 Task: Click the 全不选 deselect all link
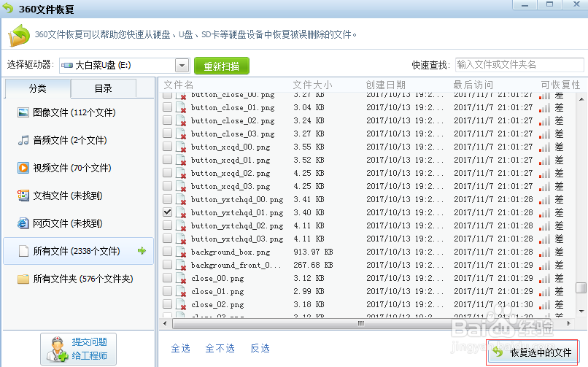pyautogui.click(x=220, y=348)
